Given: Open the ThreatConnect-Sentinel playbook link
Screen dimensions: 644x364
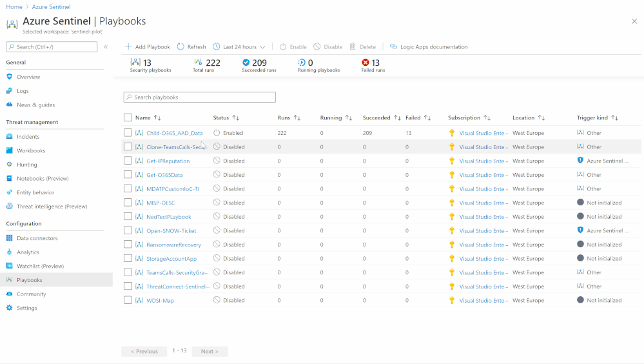Looking at the screenshot, I should coord(178,287).
